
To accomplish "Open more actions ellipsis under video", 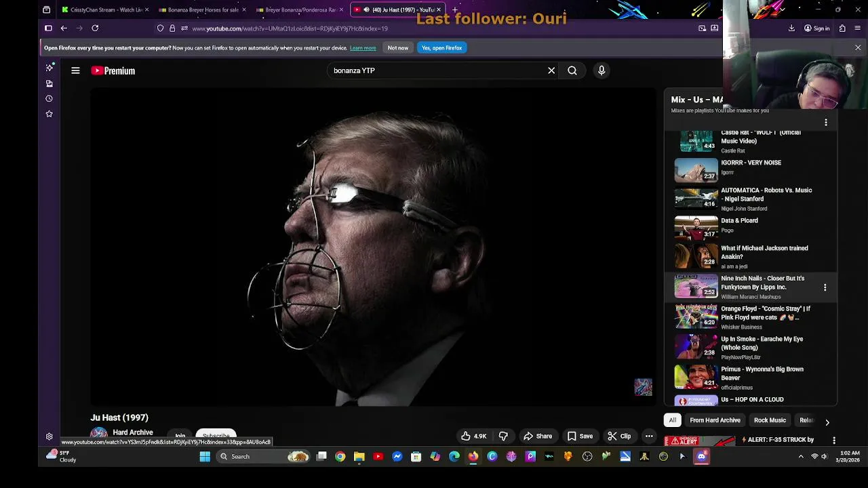I will point(649,436).
